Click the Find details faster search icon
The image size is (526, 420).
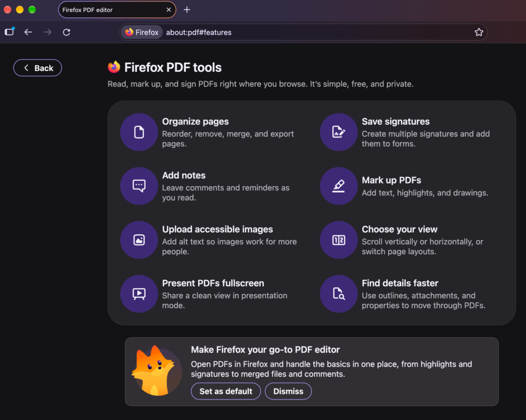coord(339,294)
